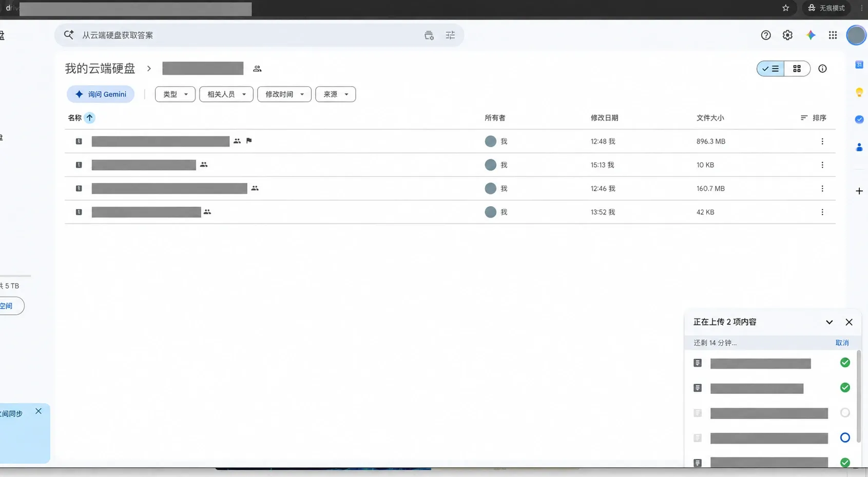The image size is (868, 477).
Task: Open the 排序 sort options
Action: pyautogui.click(x=813, y=117)
